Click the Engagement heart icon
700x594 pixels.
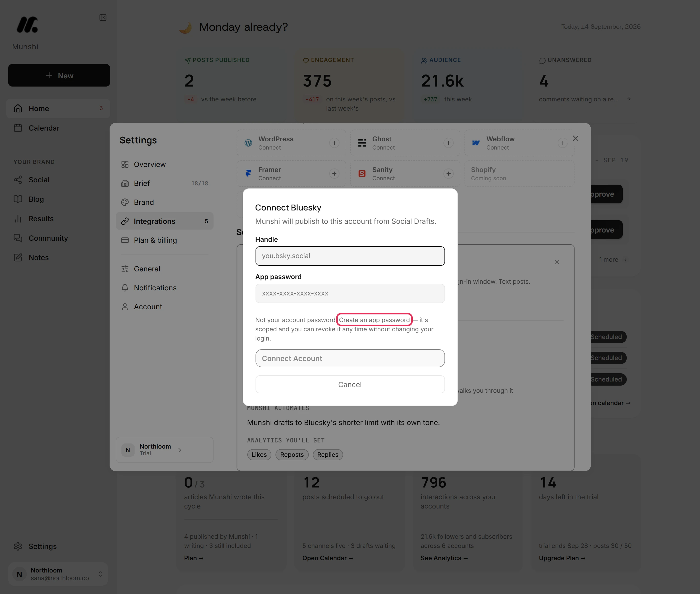point(306,61)
